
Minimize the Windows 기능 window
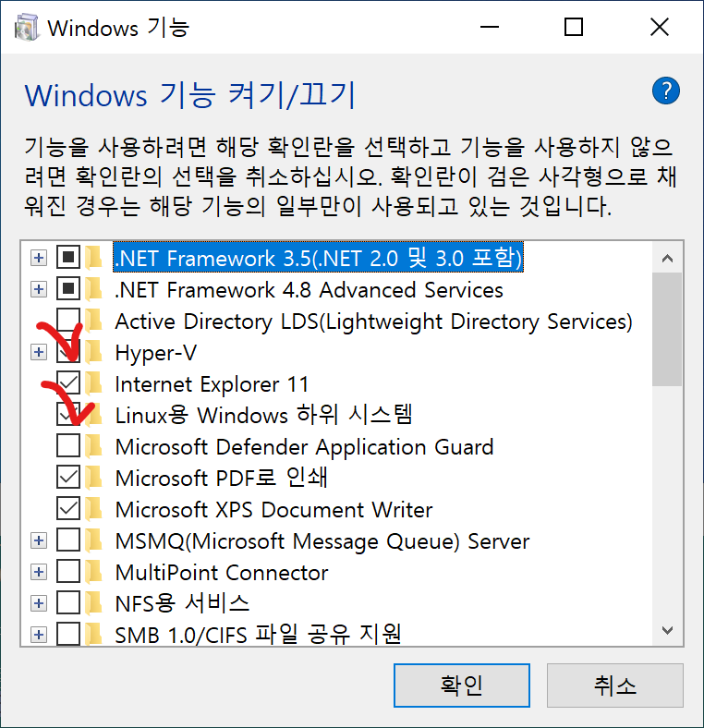tap(490, 27)
